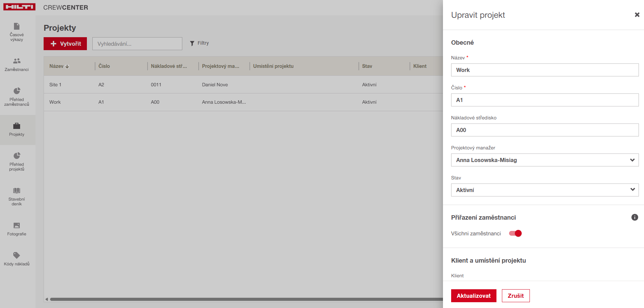Image resolution: width=644 pixels, height=308 pixels.
Task: Open Přehled projektů chart icon
Action: pyautogui.click(x=17, y=156)
